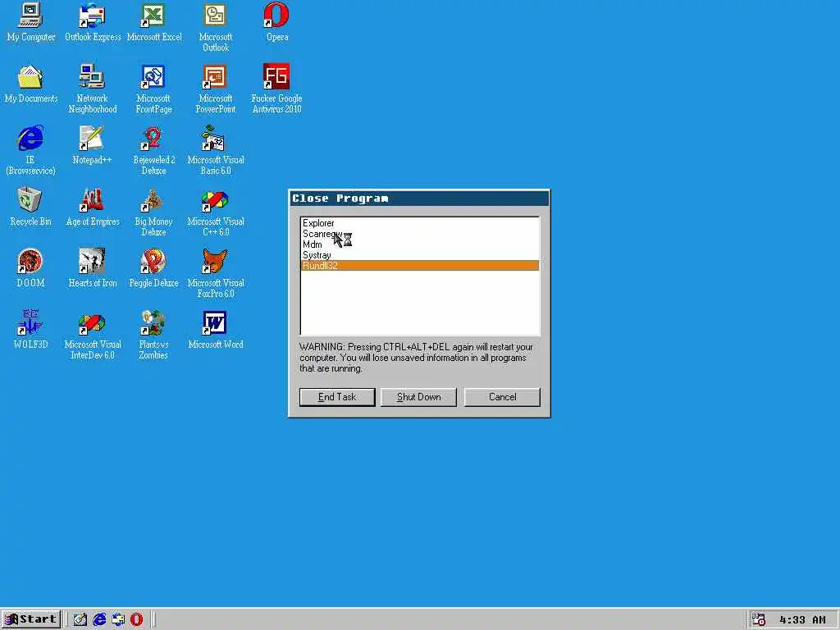Click the End Task button
Viewport: 840px width, 630px height.
(x=337, y=397)
